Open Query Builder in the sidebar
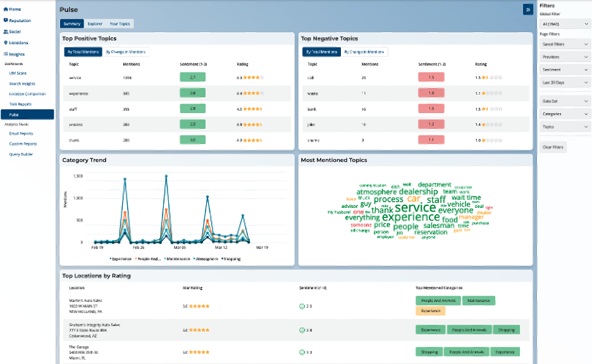The image size is (592, 364). tap(21, 154)
